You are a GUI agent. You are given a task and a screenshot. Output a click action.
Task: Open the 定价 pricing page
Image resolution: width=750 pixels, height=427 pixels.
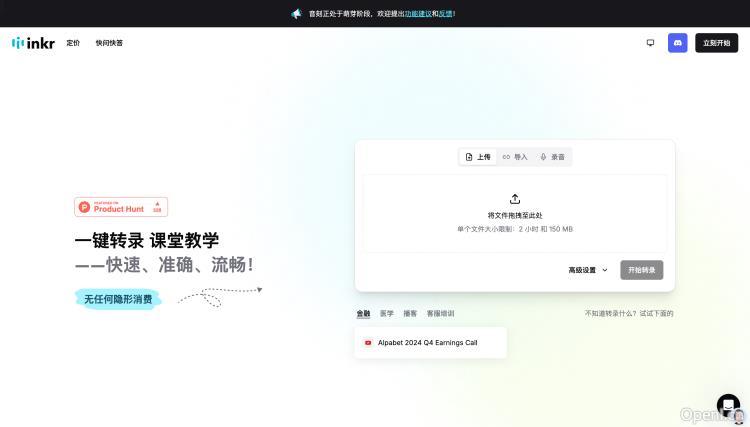pos(73,43)
